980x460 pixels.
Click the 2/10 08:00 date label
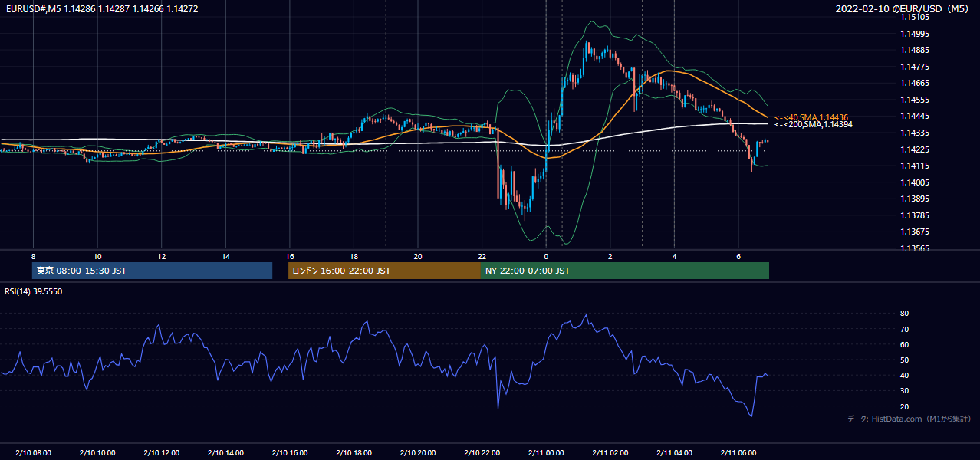click(33, 453)
